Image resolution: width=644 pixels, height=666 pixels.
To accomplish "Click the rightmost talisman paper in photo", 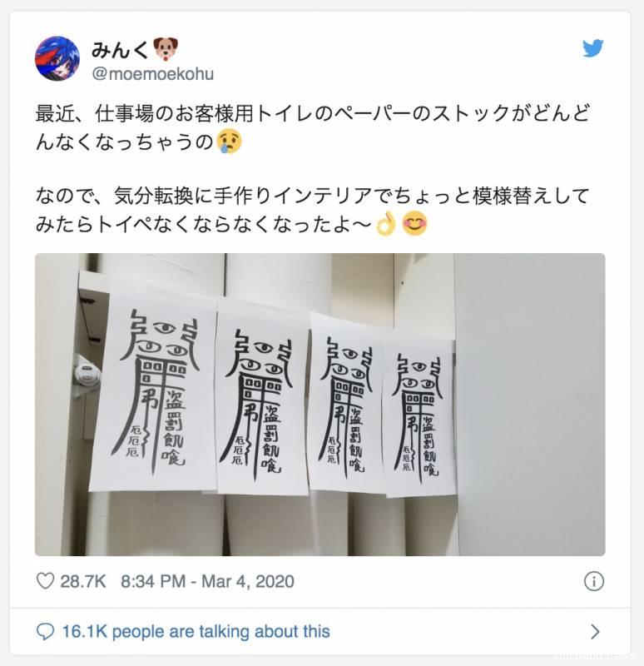I will coord(418,418).
